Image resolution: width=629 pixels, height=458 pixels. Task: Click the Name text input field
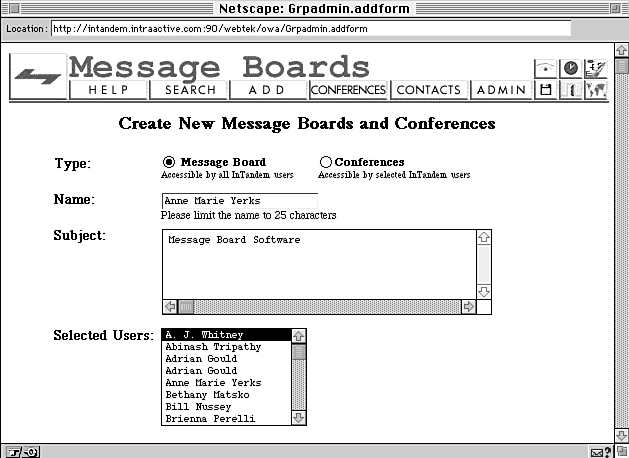pyautogui.click(x=239, y=200)
